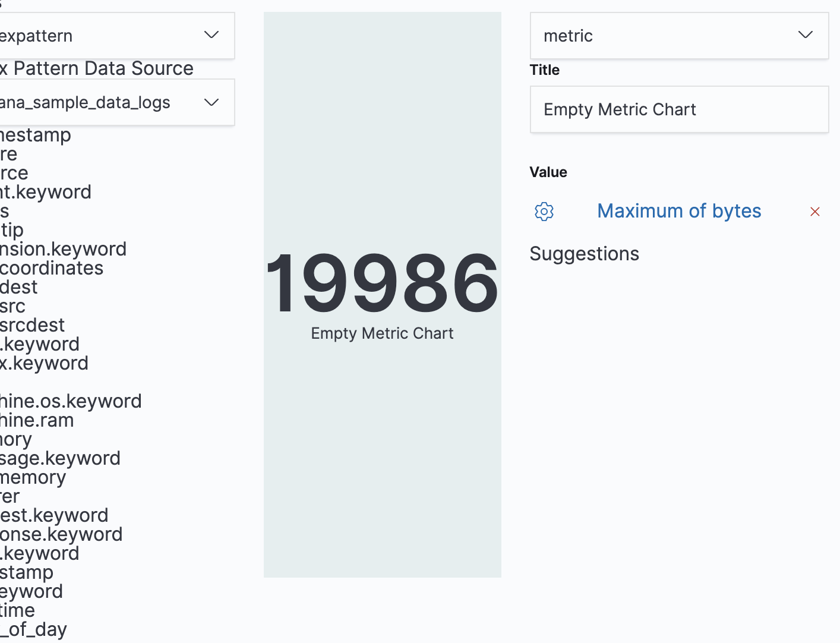This screenshot has height=643, width=840.
Task: Select the _of_day field
Action: [x=34, y=629]
